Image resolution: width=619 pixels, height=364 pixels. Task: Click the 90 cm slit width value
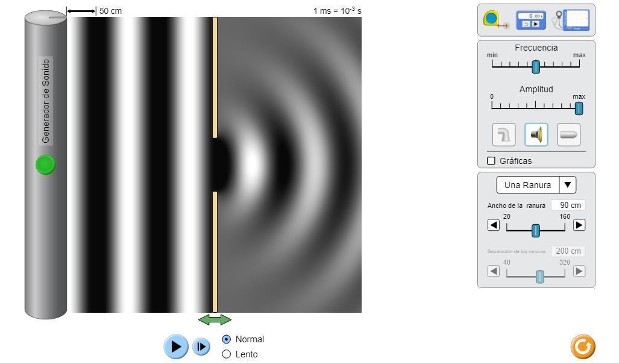(568, 206)
